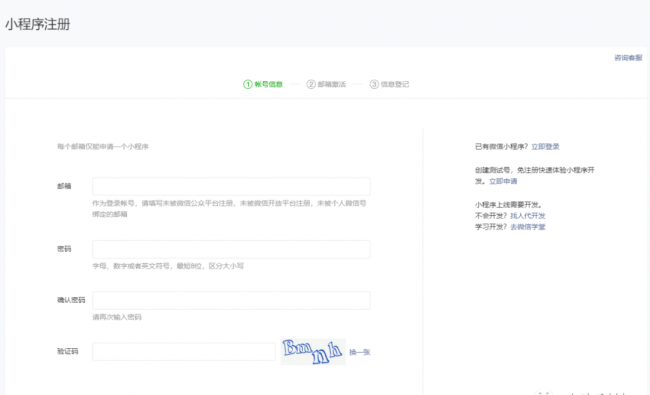Select step 1 帐号信息 in progress bar
650x395 pixels.
click(x=263, y=84)
